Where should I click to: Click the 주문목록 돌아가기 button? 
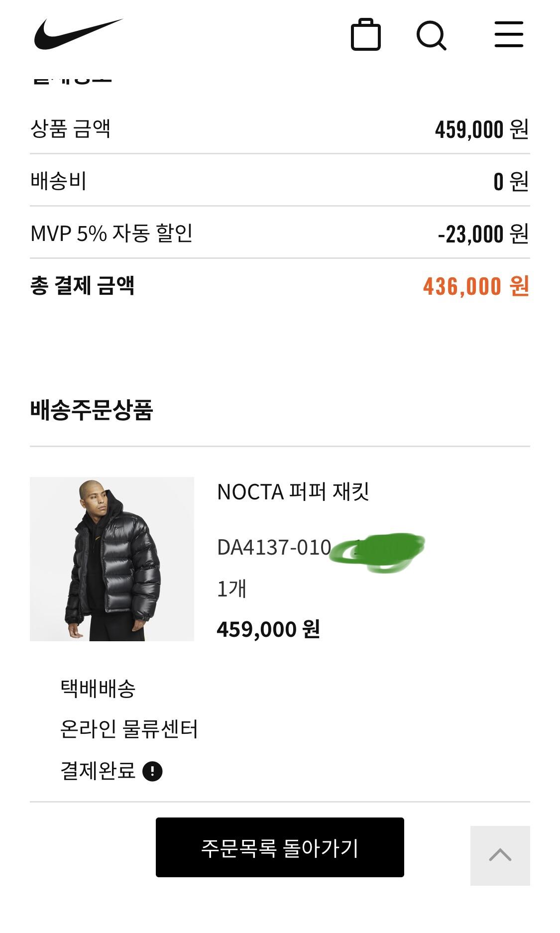(x=280, y=847)
